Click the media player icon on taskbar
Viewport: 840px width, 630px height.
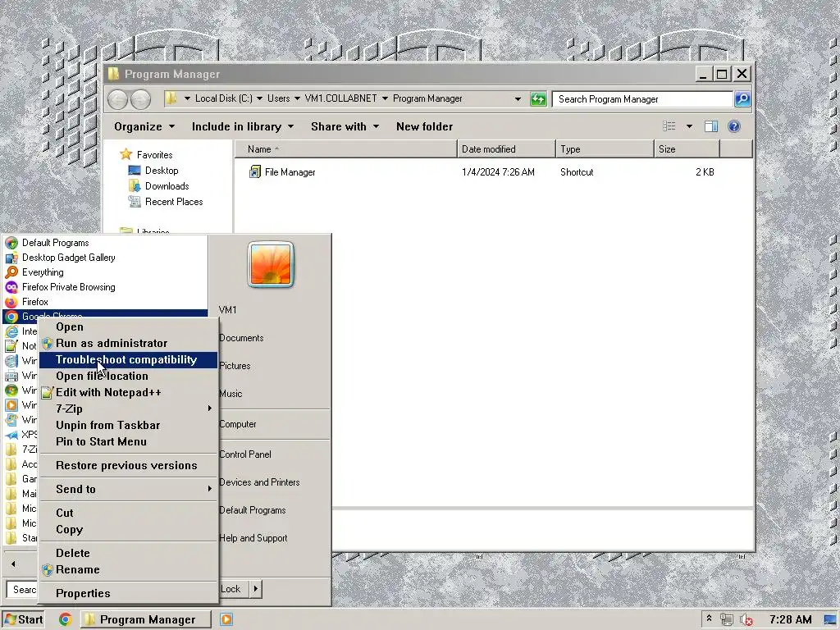(226, 619)
